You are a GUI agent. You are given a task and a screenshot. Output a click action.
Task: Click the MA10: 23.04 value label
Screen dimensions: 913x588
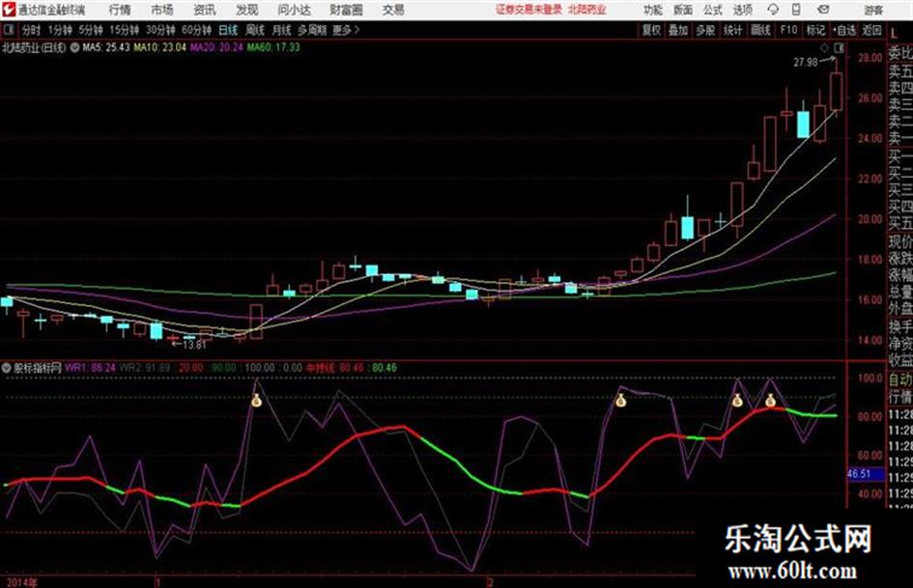(x=160, y=47)
